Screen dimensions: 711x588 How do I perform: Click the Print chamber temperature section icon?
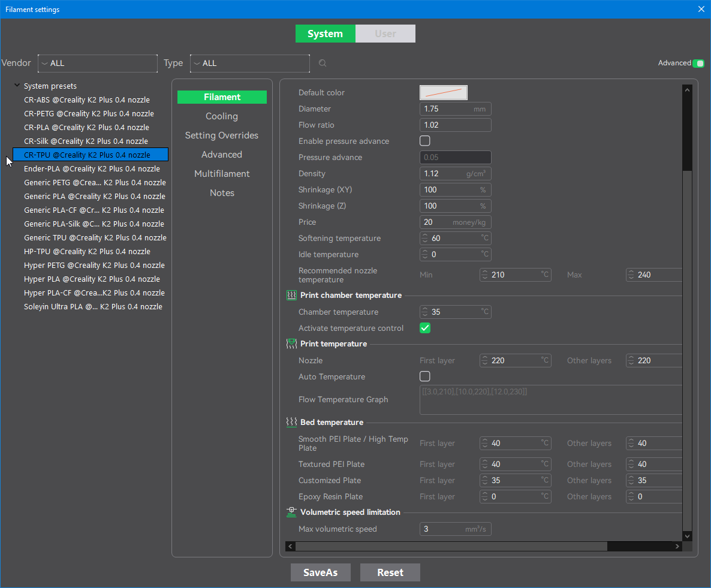[x=291, y=295]
